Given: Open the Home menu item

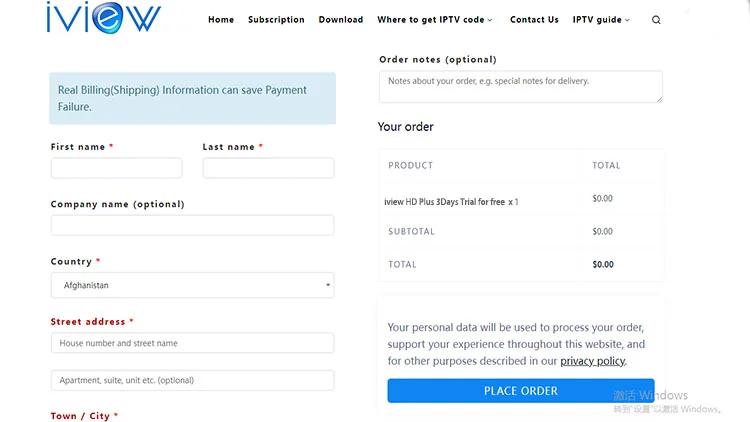Looking at the screenshot, I should click(221, 20).
